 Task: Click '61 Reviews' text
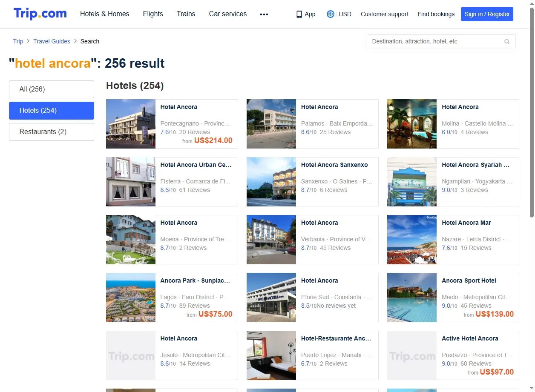(x=195, y=190)
